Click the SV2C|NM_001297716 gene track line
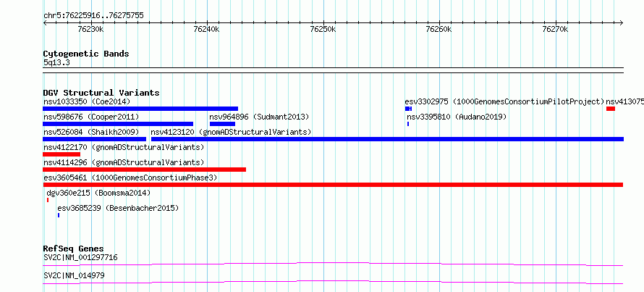 pos(333,264)
